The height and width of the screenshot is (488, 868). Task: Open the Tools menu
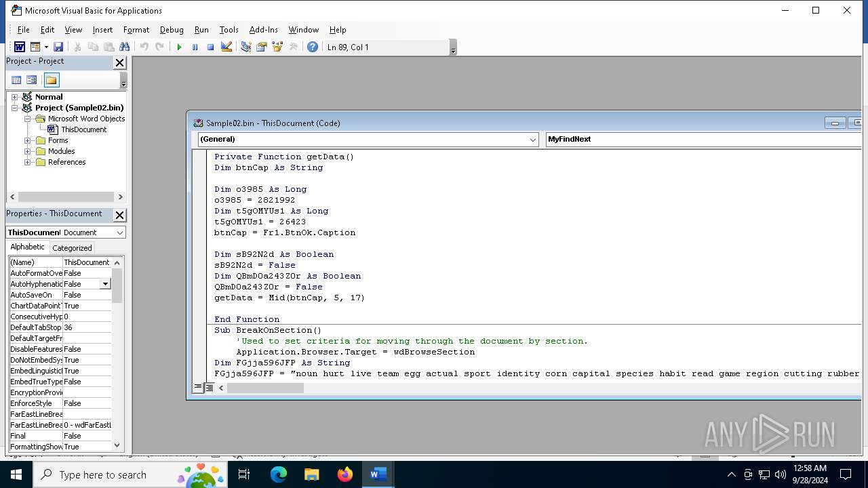pyautogui.click(x=229, y=30)
